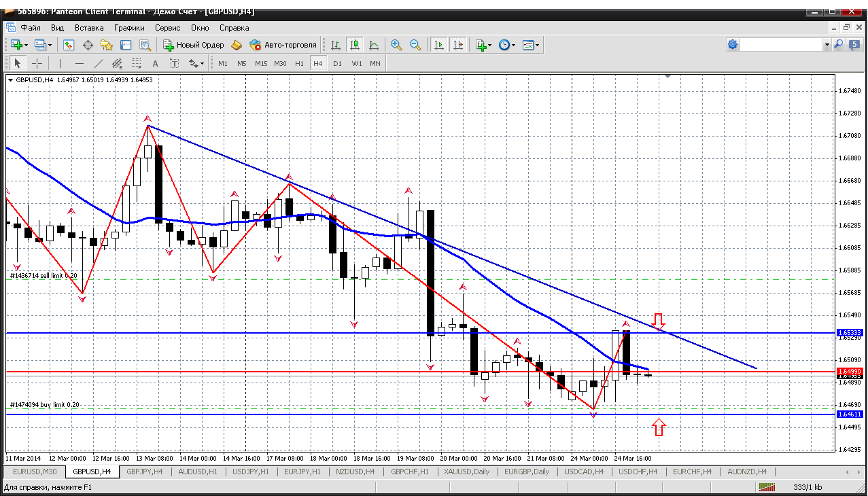Open the New Chart toolbar icon
868x496 pixels.
click(16, 45)
